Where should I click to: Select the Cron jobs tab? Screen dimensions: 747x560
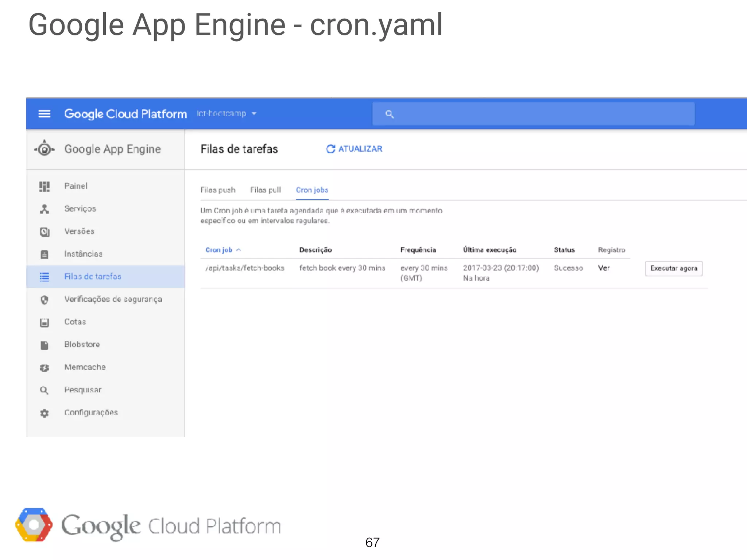pos(312,190)
